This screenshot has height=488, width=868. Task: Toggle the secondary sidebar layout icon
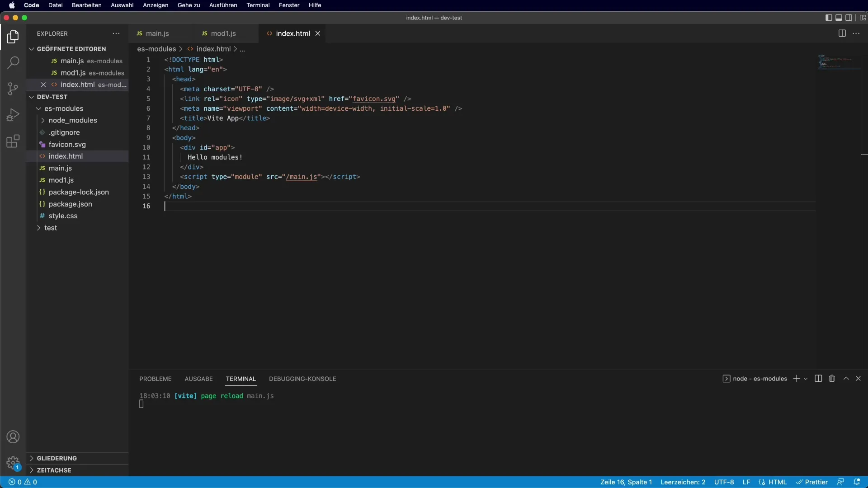point(849,18)
